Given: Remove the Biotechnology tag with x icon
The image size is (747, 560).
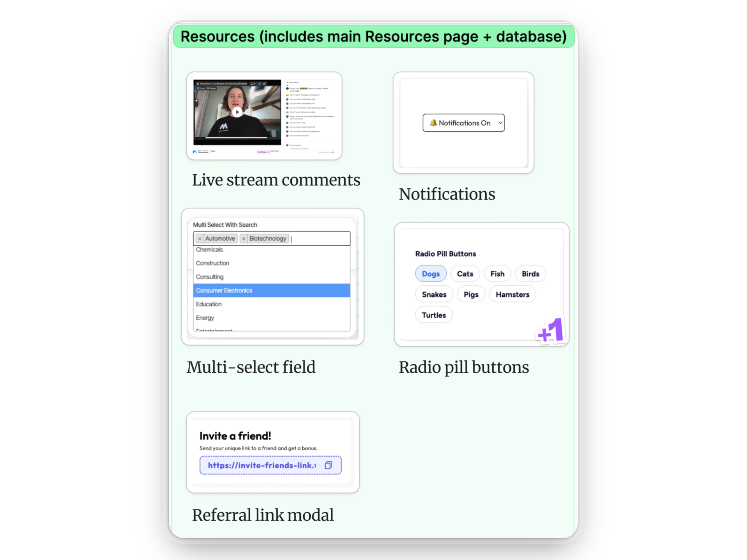Looking at the screenshot, I should (x=244, y=238).
